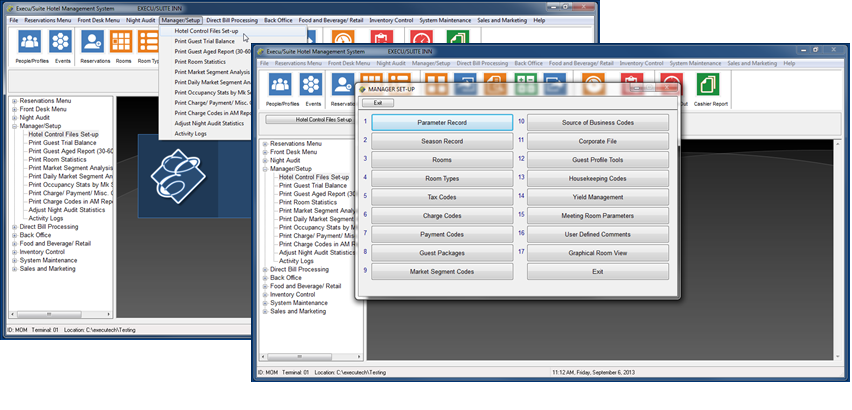The height and width of the screenshot is (410, 852).
Task: Click Guest Profile Tools button
Action: 598,160
